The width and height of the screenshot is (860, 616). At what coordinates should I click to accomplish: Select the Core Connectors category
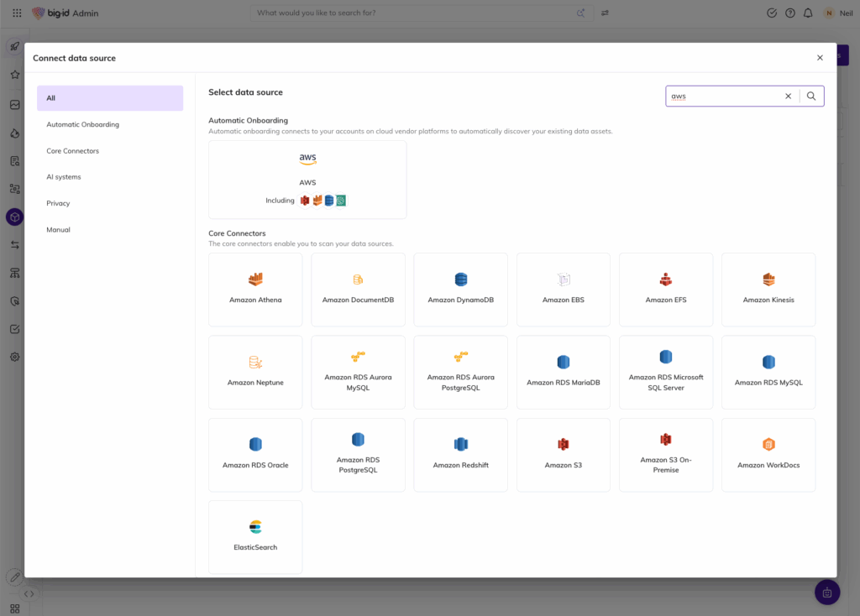[x=73, y=151]
